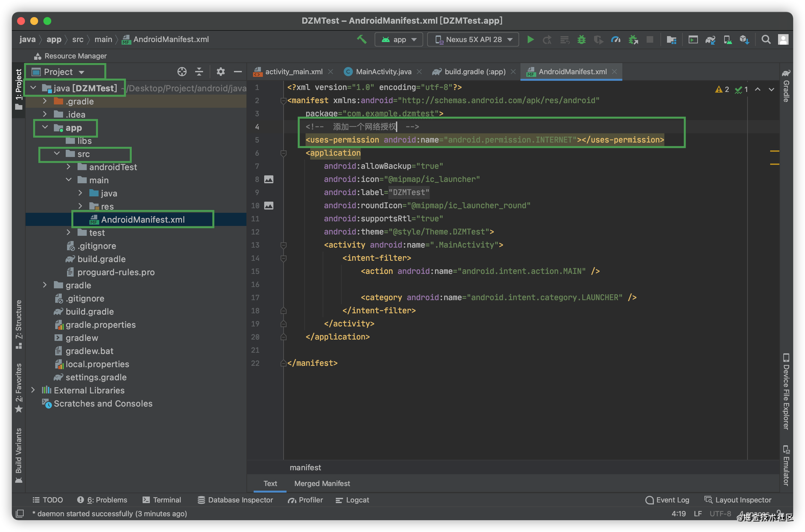Click image gutter icon on line 8
The width and height of the screenshot is (805, 532).
tap(268, 179)
